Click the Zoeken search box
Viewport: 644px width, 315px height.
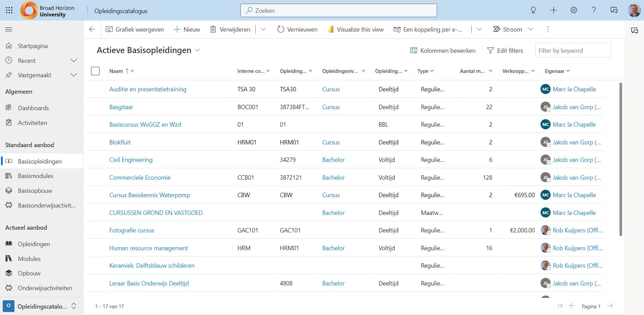[339, 10]
